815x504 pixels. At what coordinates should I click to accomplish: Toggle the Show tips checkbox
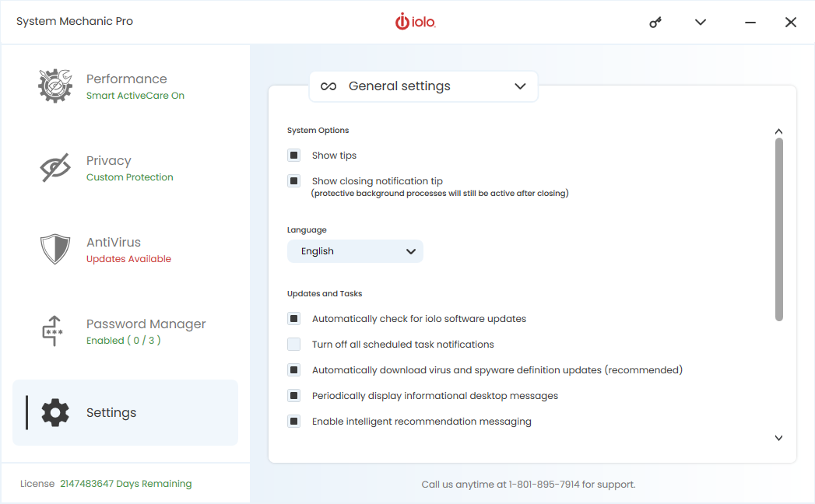[x=293, y=156]
